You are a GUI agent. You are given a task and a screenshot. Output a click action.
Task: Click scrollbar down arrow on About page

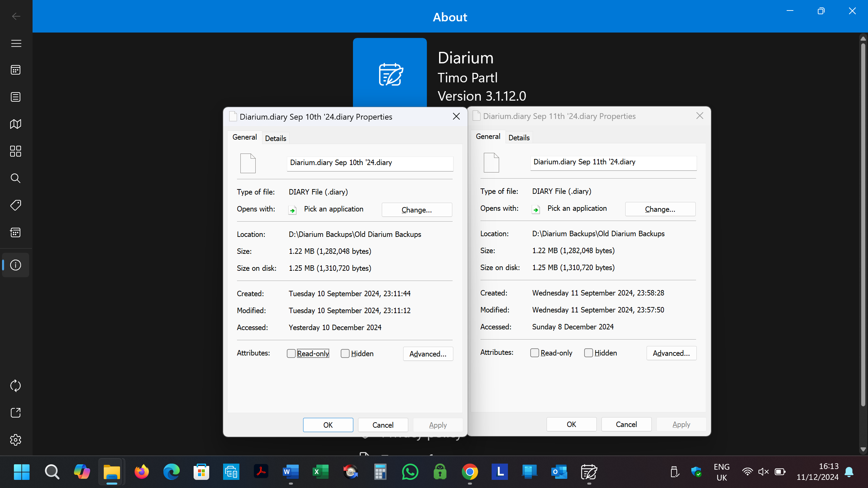pyautogui.click(x=863, y=449)
